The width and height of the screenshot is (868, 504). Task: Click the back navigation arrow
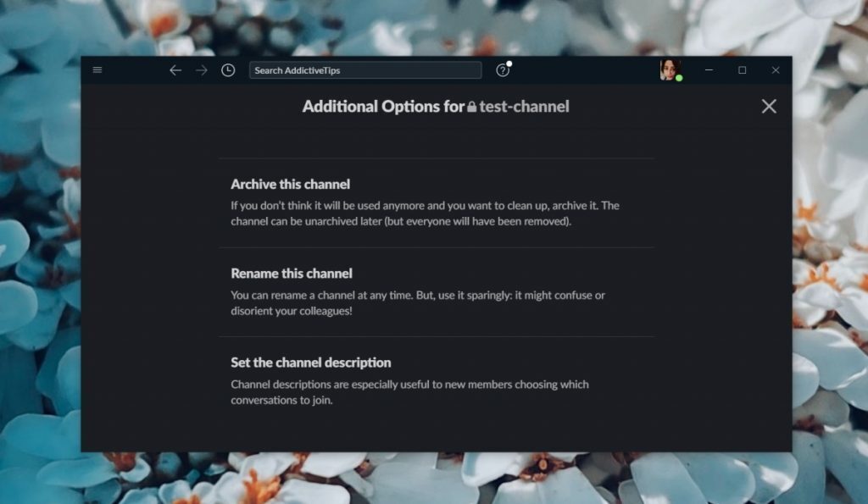pos(175,70)
